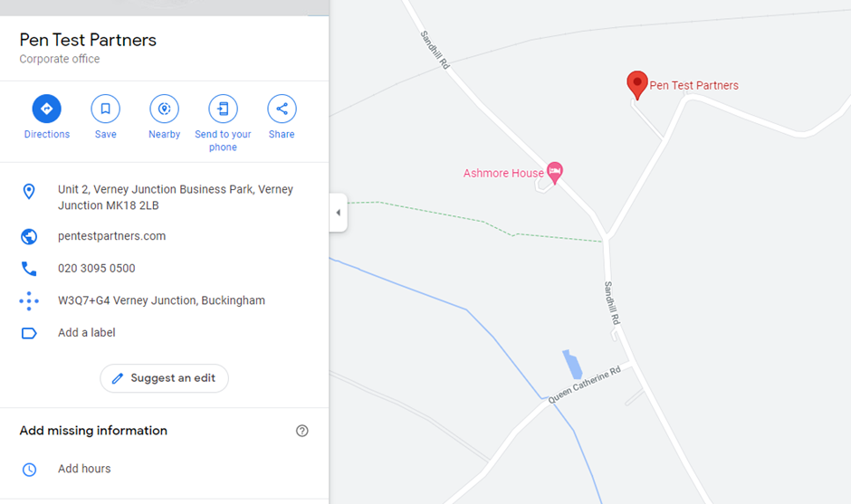Click phone number 020 3095 0500
This screenshot has width=851, height=504.
point(97,269)
